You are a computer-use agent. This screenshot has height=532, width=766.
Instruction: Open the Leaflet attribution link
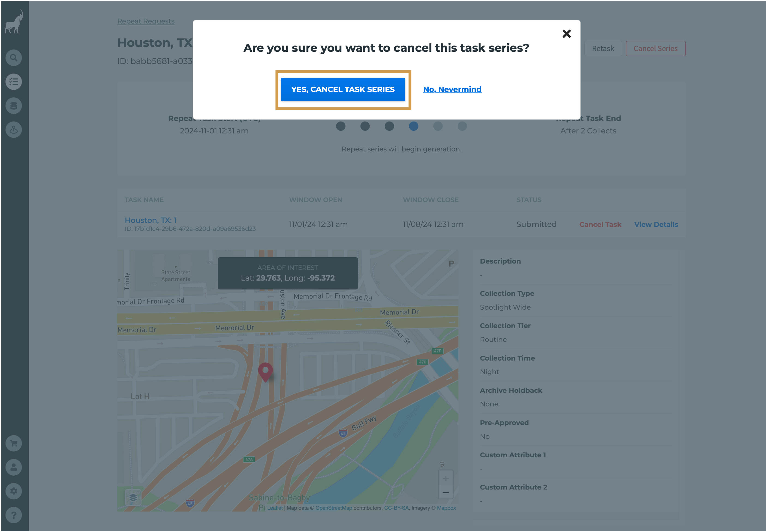tap(274, 508)
